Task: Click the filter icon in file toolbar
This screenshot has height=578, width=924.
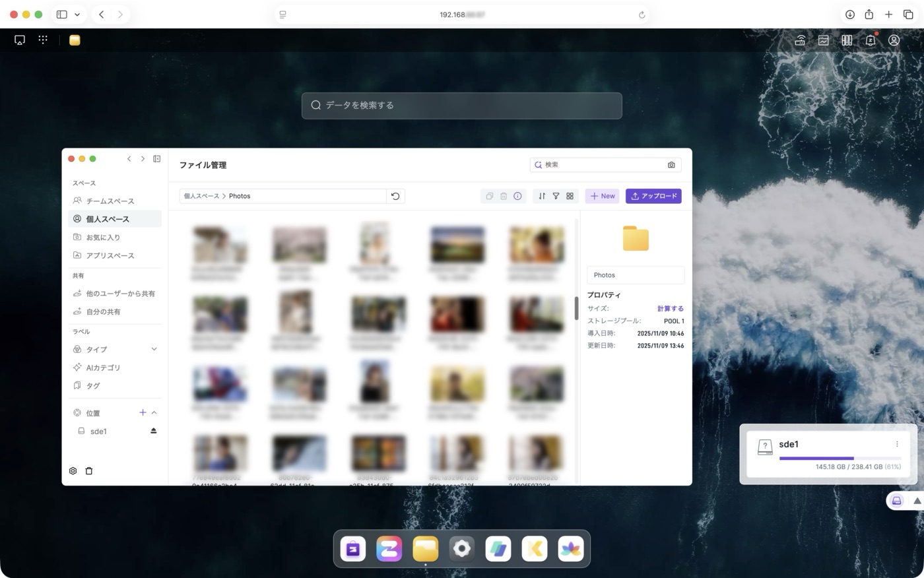Action: tap(556, 196)
